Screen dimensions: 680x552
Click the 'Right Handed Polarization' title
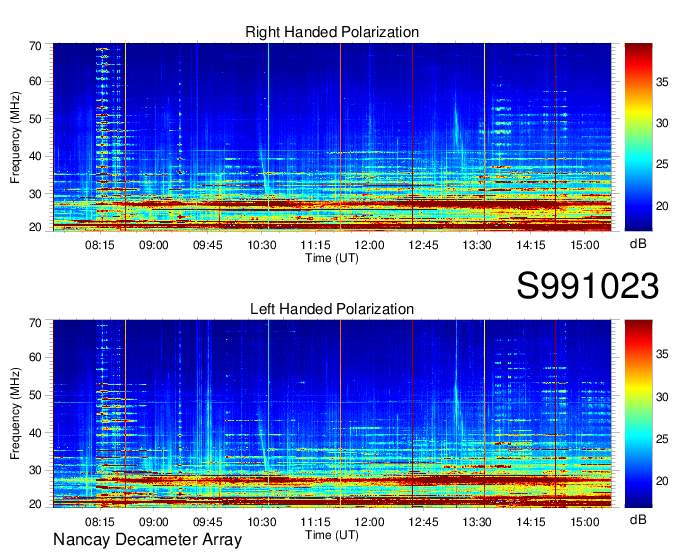tap(332, 32)
